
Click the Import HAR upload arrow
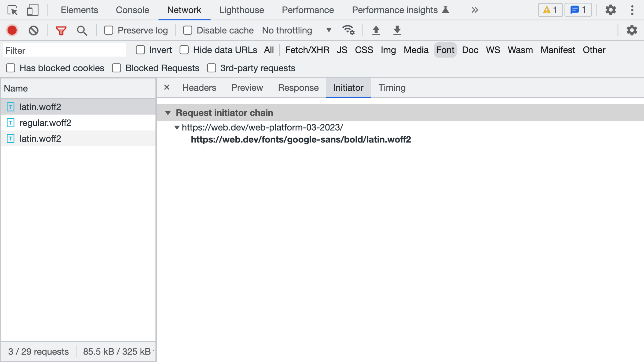(376, 30)
